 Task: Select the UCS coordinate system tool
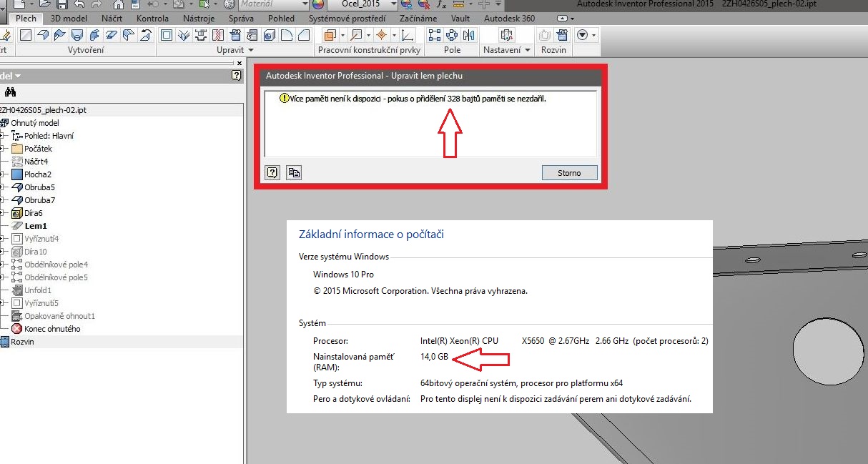coord(408,35)
